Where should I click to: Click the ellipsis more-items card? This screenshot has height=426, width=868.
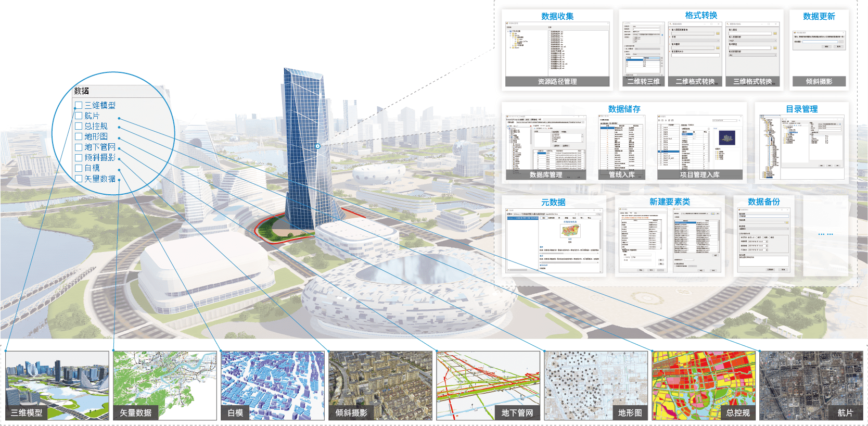826,235
